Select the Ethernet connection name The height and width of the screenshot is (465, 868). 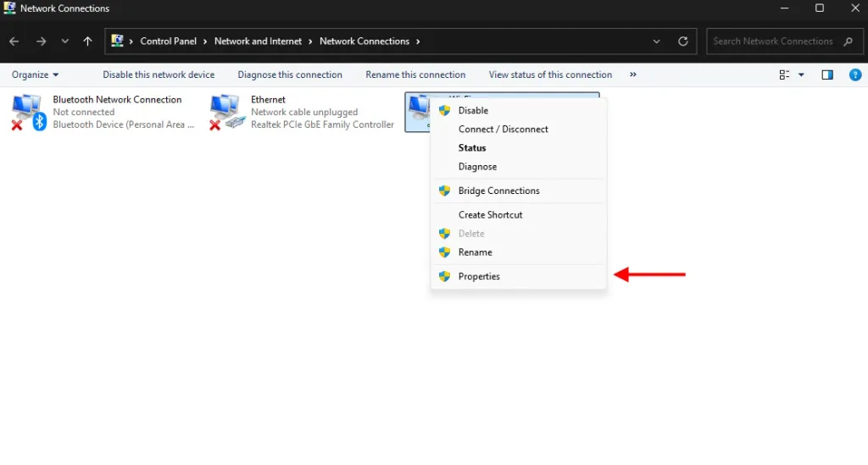[x=268, y=100]
